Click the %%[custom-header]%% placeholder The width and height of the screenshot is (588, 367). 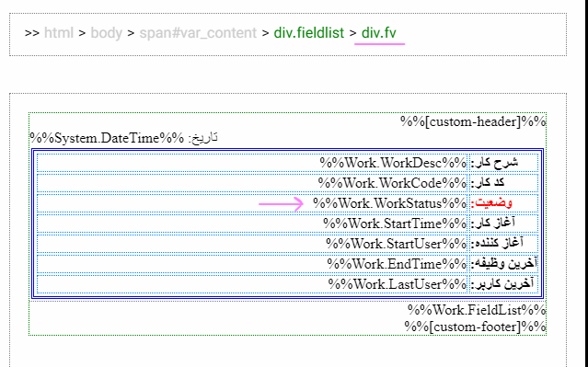(x=473, y=121)
